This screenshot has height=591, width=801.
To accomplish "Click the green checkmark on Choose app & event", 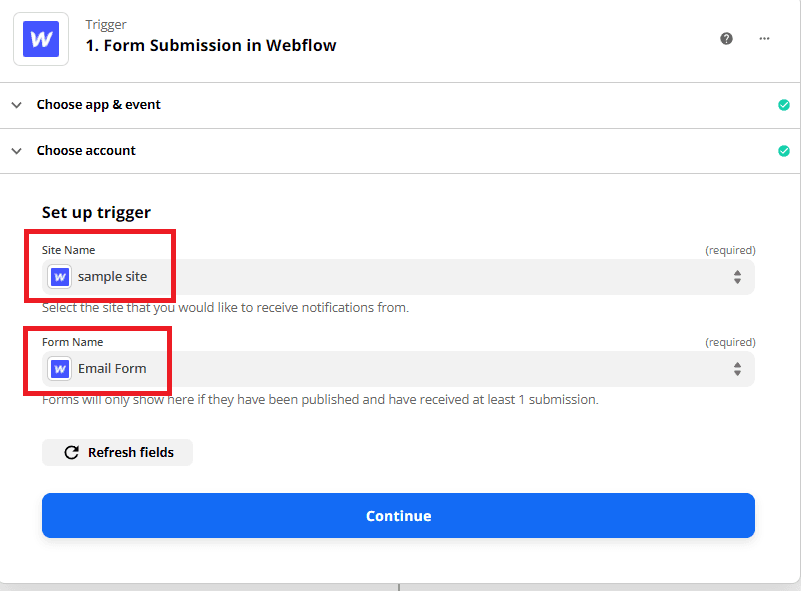I will pos(784,104).
